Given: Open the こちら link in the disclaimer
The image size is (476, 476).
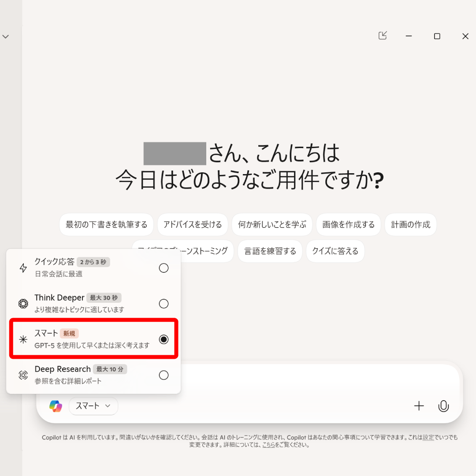Looking at the screenshot, I should 268,445.
